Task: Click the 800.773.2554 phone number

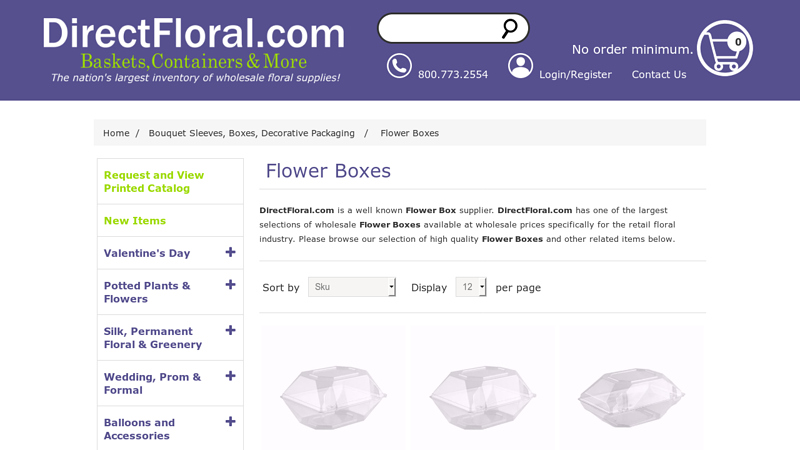Action: (453, 74)
